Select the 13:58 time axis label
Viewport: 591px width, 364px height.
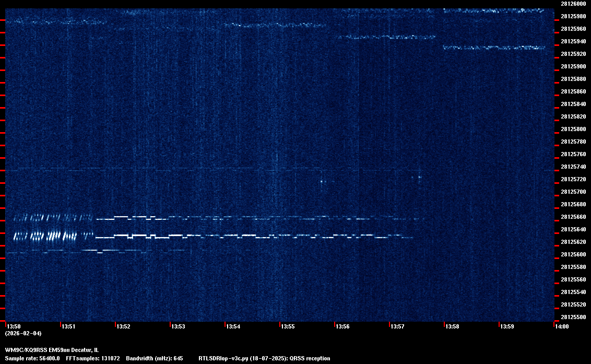452,327
